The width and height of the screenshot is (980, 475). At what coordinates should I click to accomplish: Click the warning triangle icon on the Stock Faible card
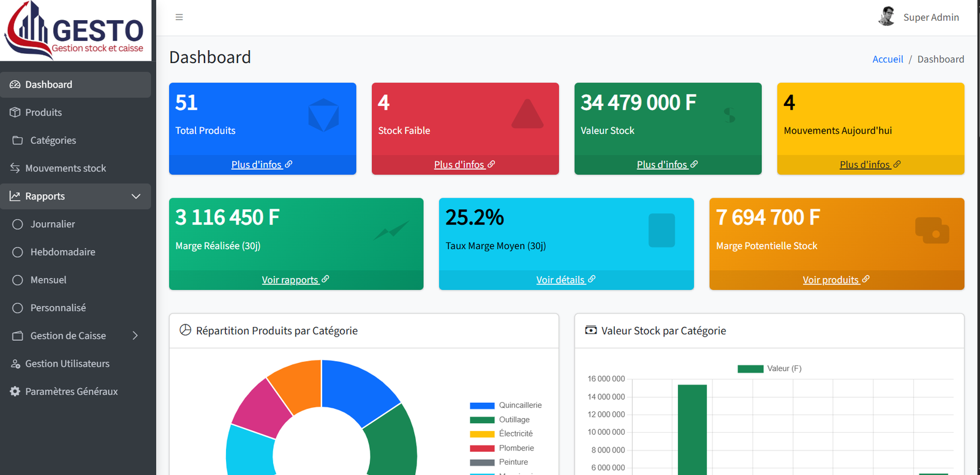[x=527, y=114]
